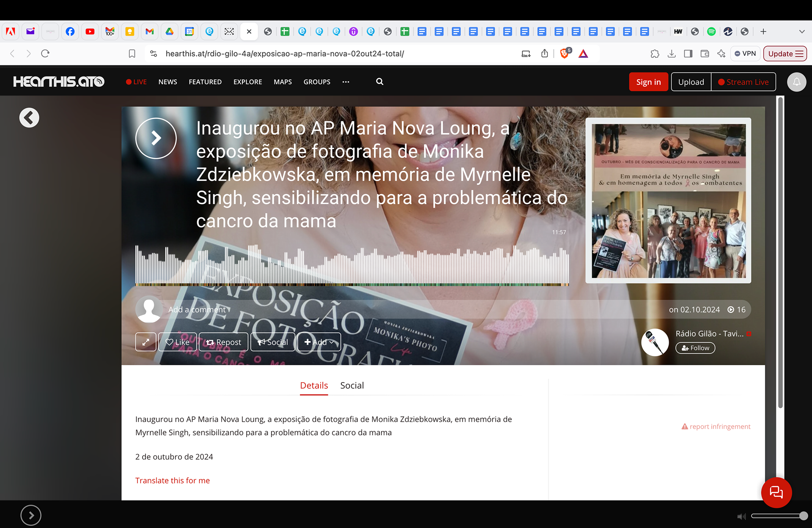Click the Sign in button
This screenshot has height=528, width=812.
(x=648, y=82)
